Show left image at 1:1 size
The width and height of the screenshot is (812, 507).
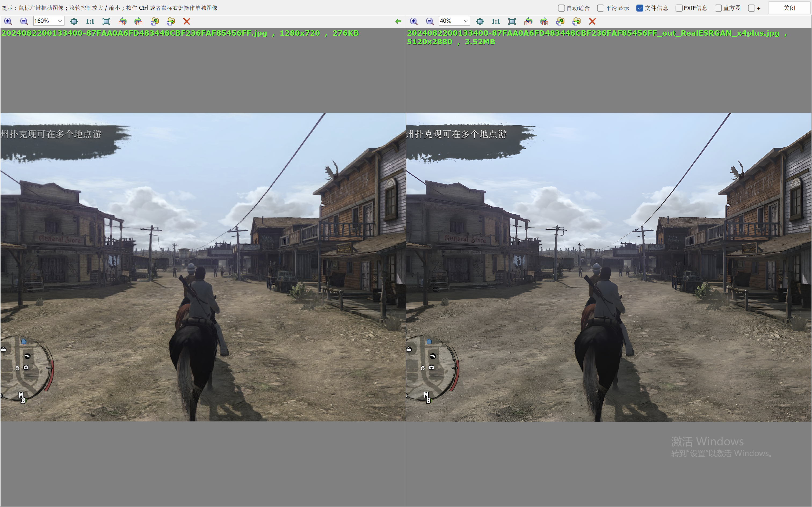tap(90, 21)
